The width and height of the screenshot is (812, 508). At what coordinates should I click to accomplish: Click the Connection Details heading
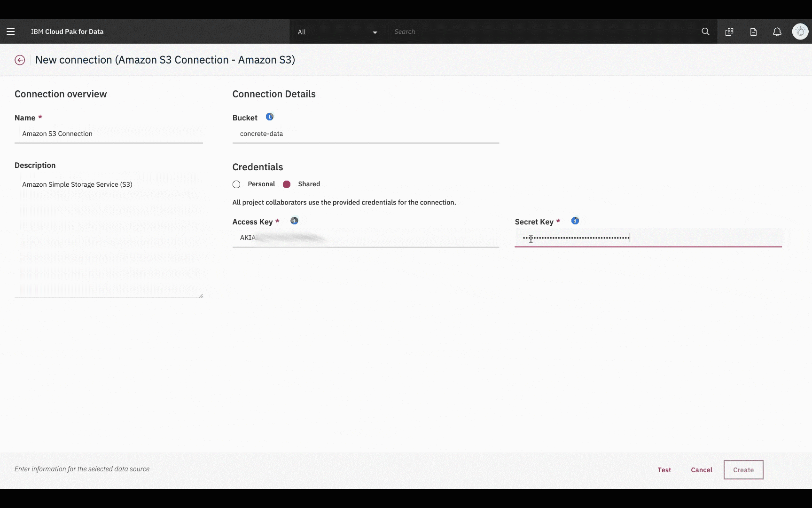[x=274, y=94]
